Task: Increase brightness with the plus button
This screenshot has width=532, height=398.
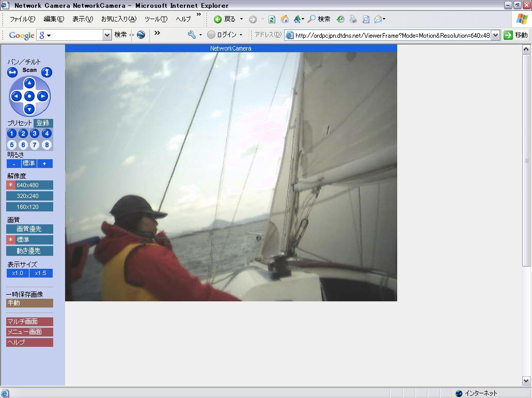Action: [44, 164]
